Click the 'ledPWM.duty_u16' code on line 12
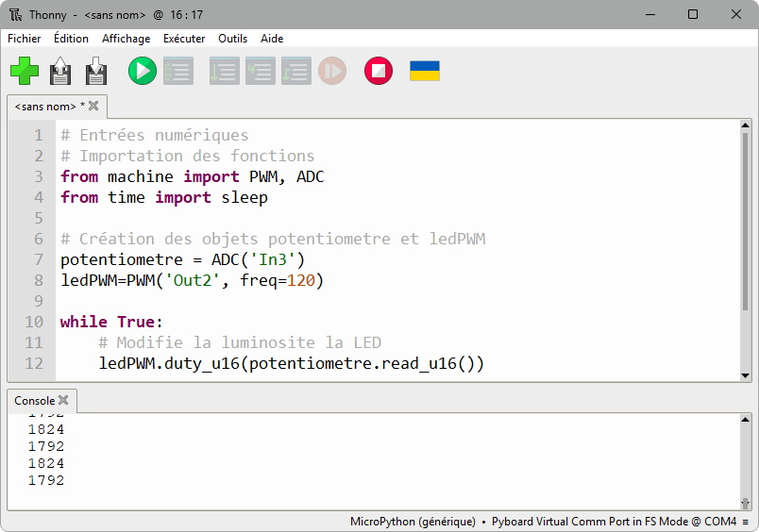This screenshot has width=759, height=532. [x=169, y=363]
